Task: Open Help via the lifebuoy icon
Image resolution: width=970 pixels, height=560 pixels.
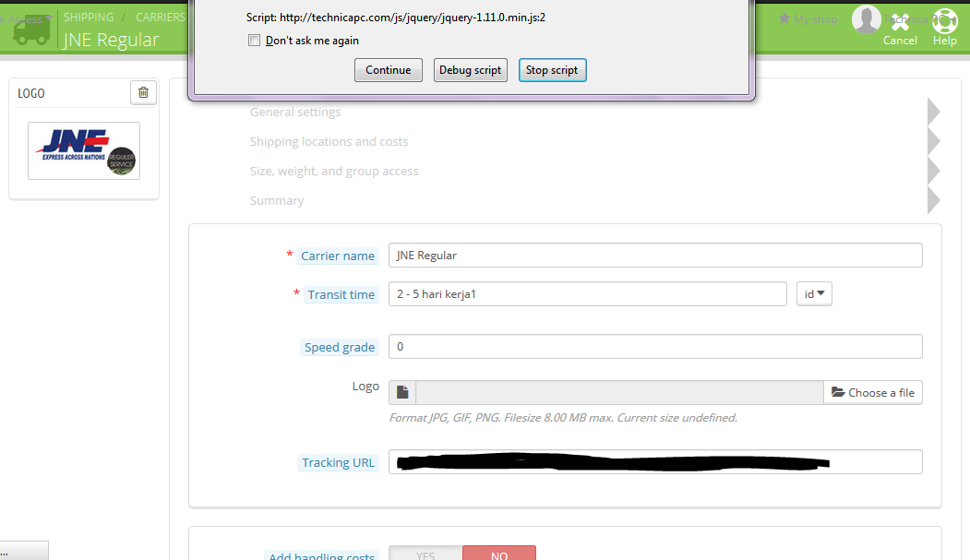Action: [x=945, y=21]
